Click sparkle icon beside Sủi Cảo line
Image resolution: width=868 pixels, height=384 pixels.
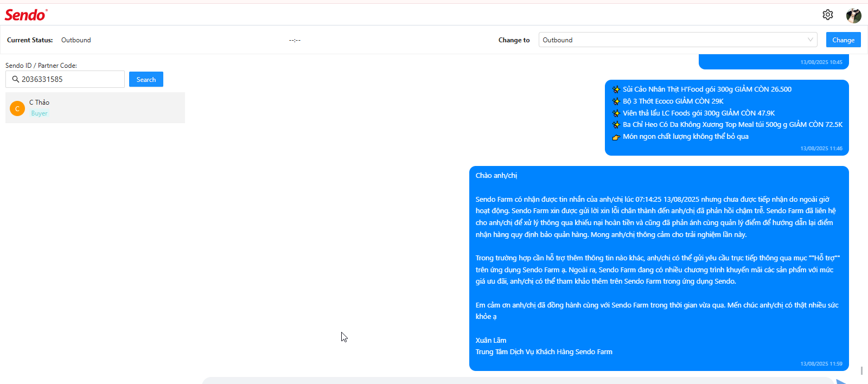616,89
